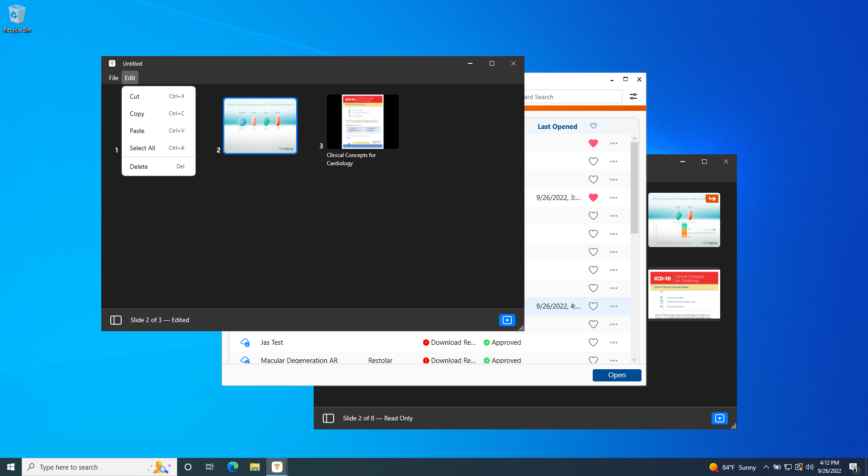This screenshot has width=868, height=476.
Task: Click the cloud download icon for Jas Test
Action: coord(245,343)
